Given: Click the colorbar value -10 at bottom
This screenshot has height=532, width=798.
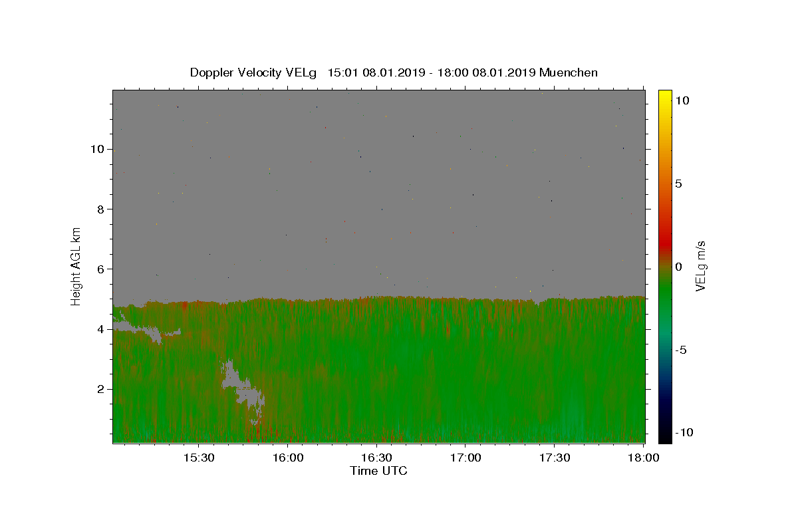Looking at the screenshot, I should point(683,433).
